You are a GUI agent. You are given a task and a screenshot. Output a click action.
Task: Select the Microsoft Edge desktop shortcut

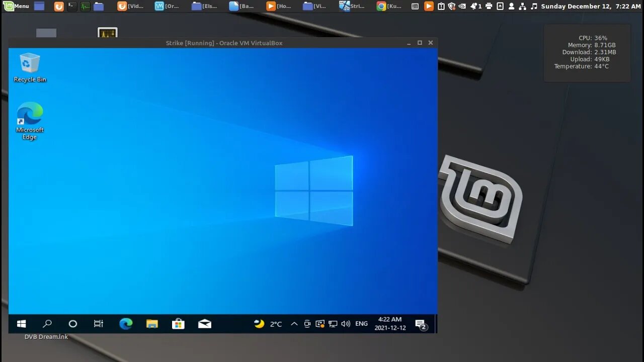click(x=30, y=121)
